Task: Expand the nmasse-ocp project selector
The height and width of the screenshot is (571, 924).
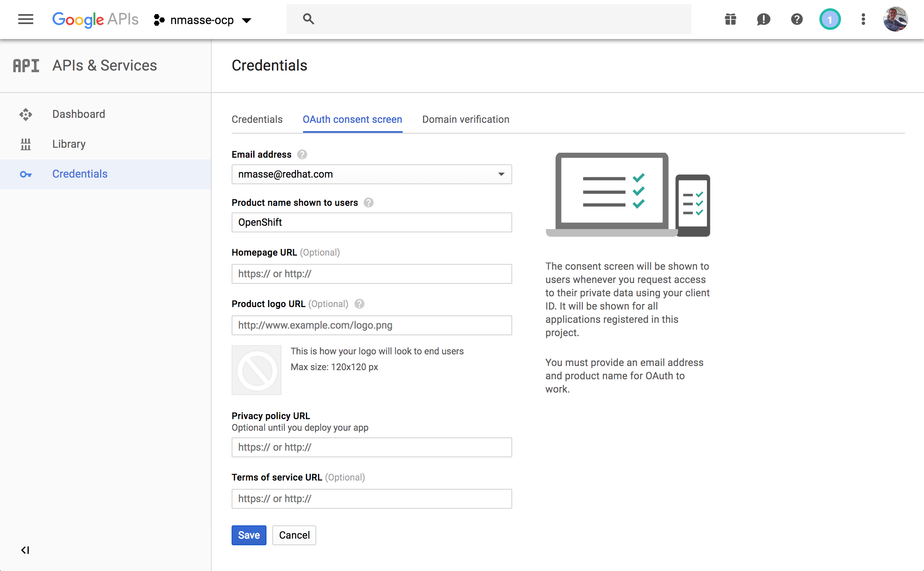Action: [203, 20]
